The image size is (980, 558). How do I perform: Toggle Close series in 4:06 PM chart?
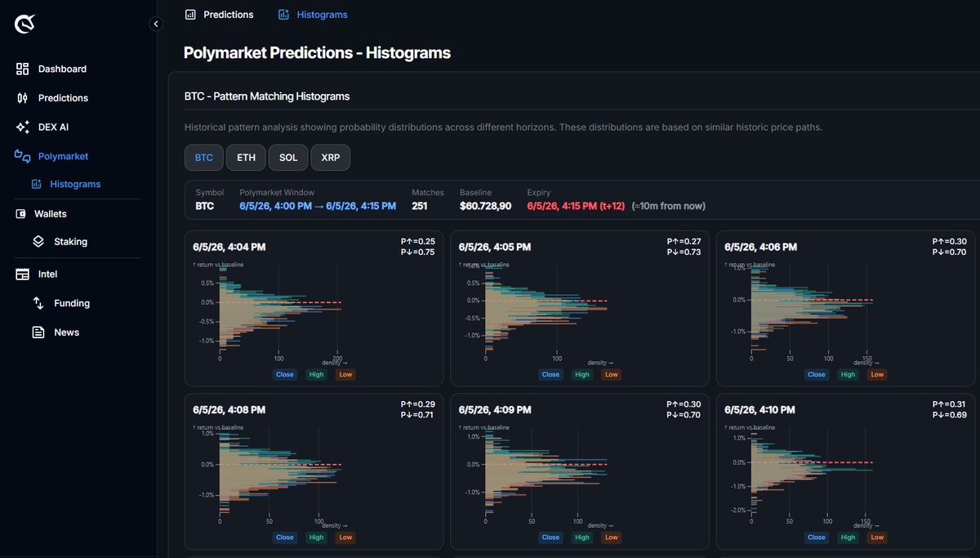point(816,375)
